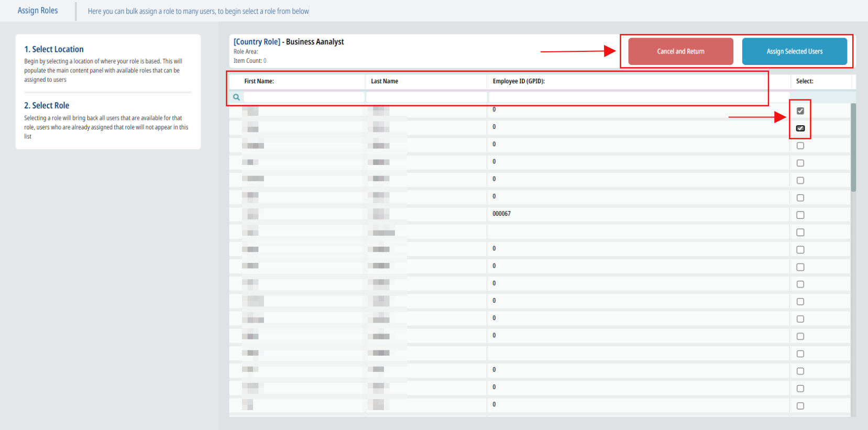Click the user list vertical scrollbar thumb
The height and width of the screenshot is (430, 868).
coord(853,148)
